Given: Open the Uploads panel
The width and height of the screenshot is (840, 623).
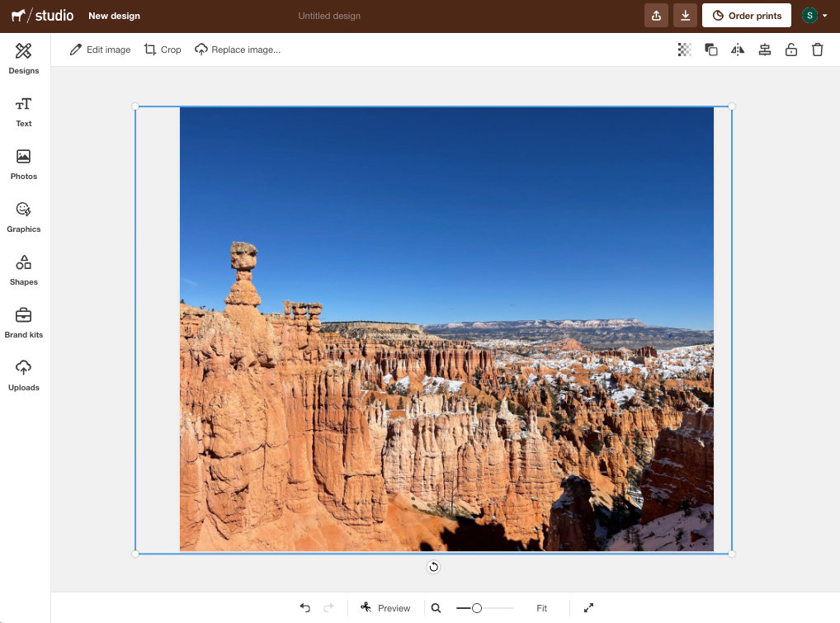Looking at the screenshot, I should [23, 374].
